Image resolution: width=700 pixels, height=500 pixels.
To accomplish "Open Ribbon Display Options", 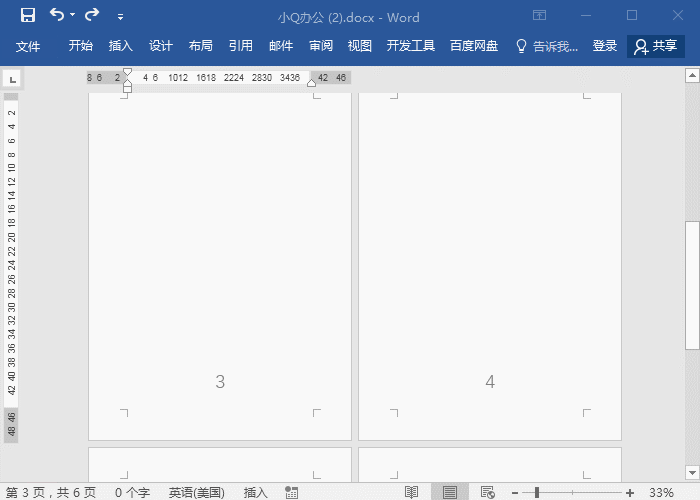I will pyautogui.click(x=539, y=16).
